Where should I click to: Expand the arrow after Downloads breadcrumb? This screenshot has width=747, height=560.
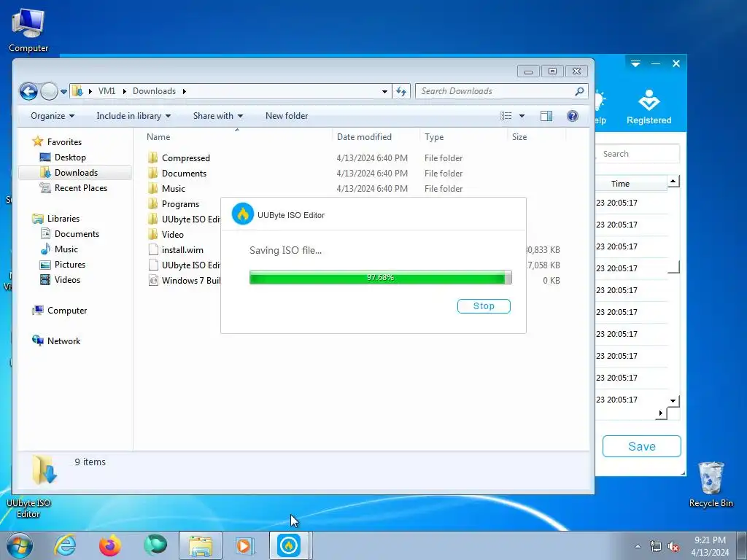click(184, 91)
